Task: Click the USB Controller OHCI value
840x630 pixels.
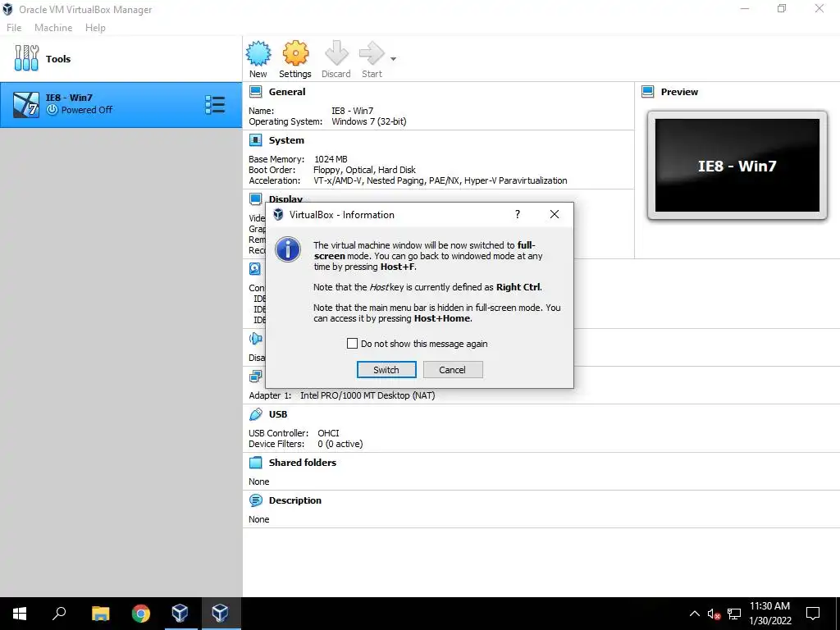Action: [x=328, y=433]
